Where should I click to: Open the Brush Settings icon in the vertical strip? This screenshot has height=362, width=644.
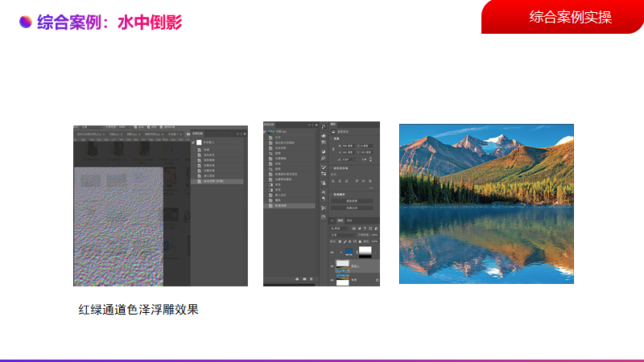[324, 174]
